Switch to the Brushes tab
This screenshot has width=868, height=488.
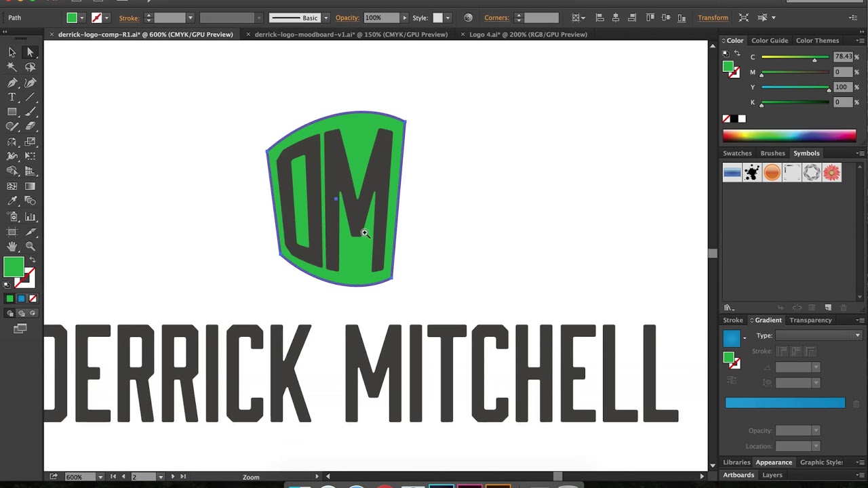[x=772, y=153]
